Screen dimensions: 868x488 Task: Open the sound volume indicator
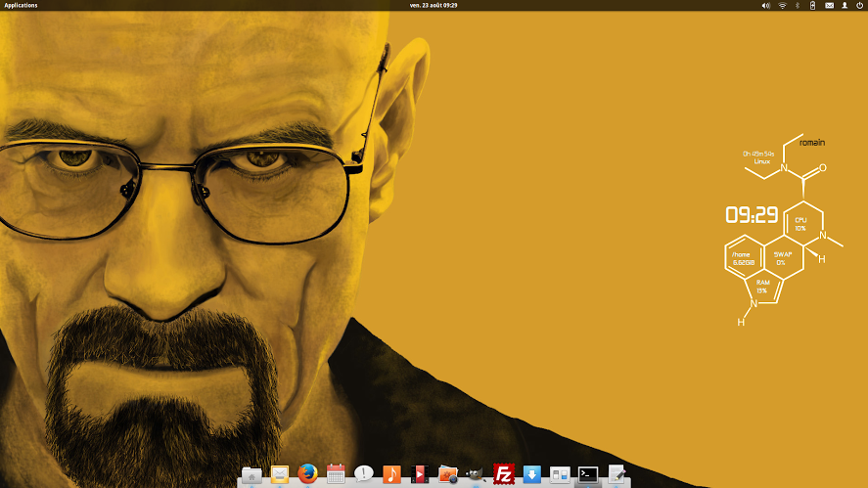[x=765, y=6]
